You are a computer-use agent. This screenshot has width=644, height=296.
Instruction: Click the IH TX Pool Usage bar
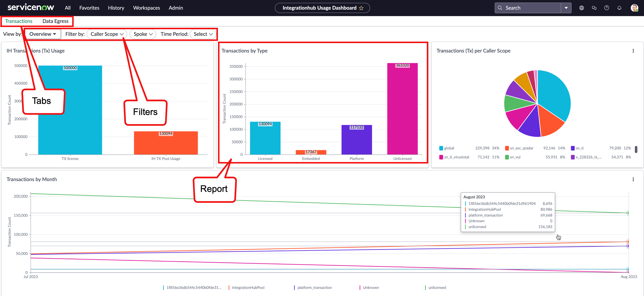[166, 143]
